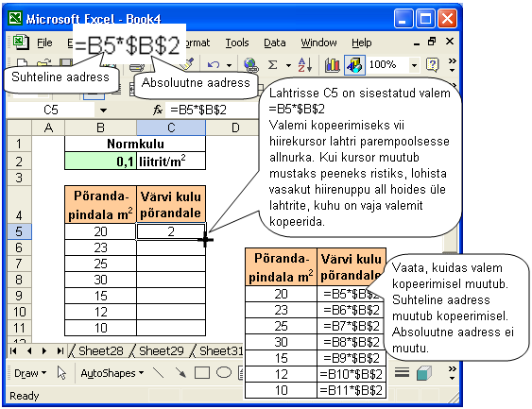Screen dimensions: 532x409
Task: Click the Insert Hyperlink globe icon
Action: (x=250, y=64)
